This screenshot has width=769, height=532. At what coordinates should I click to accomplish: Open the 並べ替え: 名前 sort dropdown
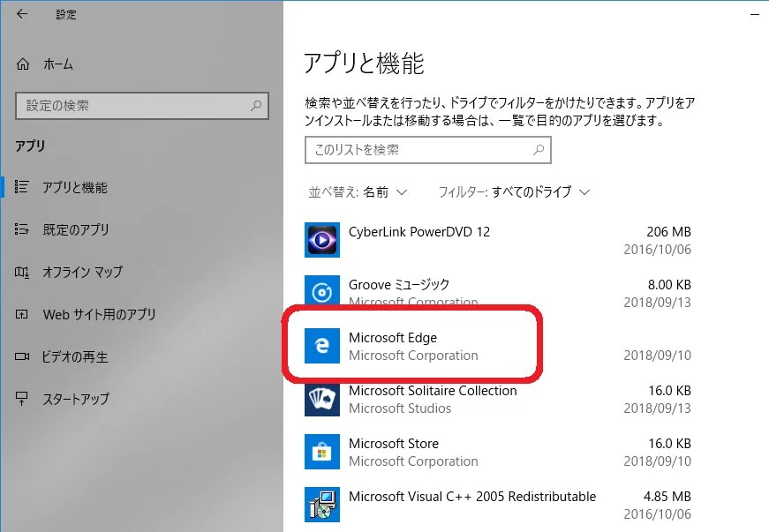coord(358,192)
